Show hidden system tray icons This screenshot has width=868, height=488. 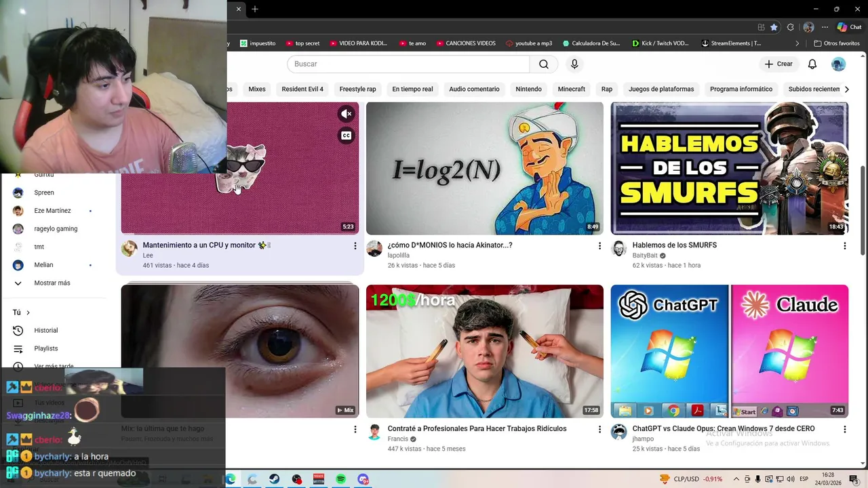[x=735, y=479]
